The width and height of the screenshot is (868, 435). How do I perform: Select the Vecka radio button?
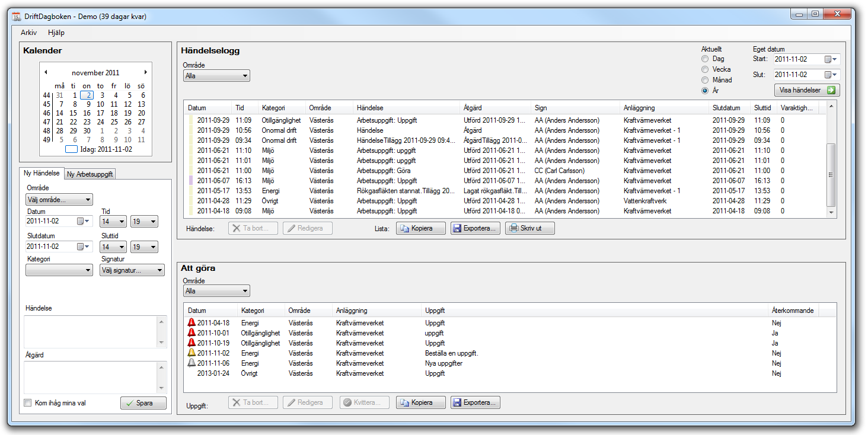704,69
